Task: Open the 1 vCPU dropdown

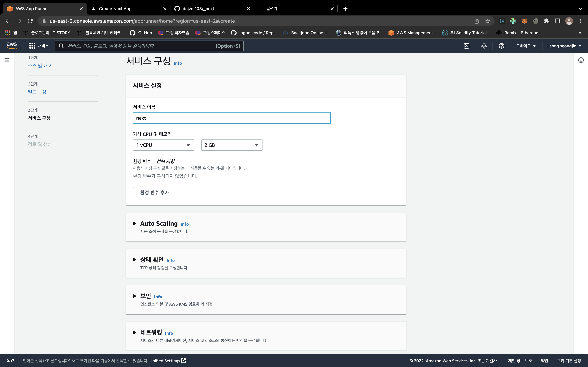Action: pos(163,145)
